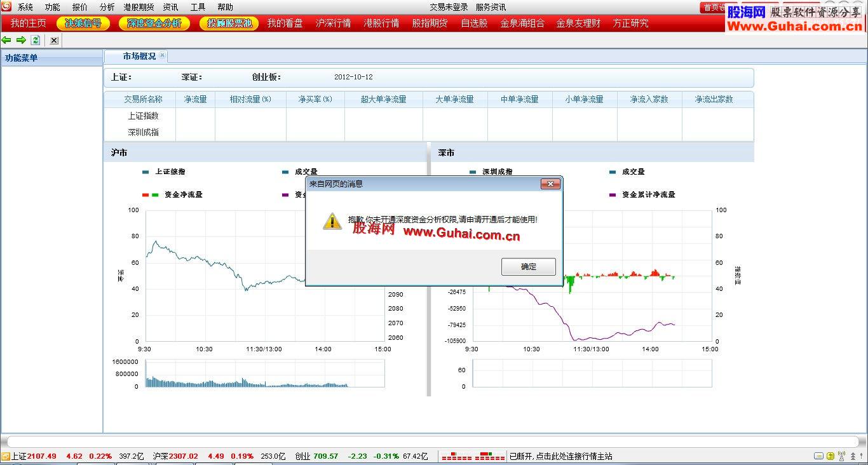Open the 系统 menu
Viewport: 868px width, 465px height.
[x=25, y=7]
